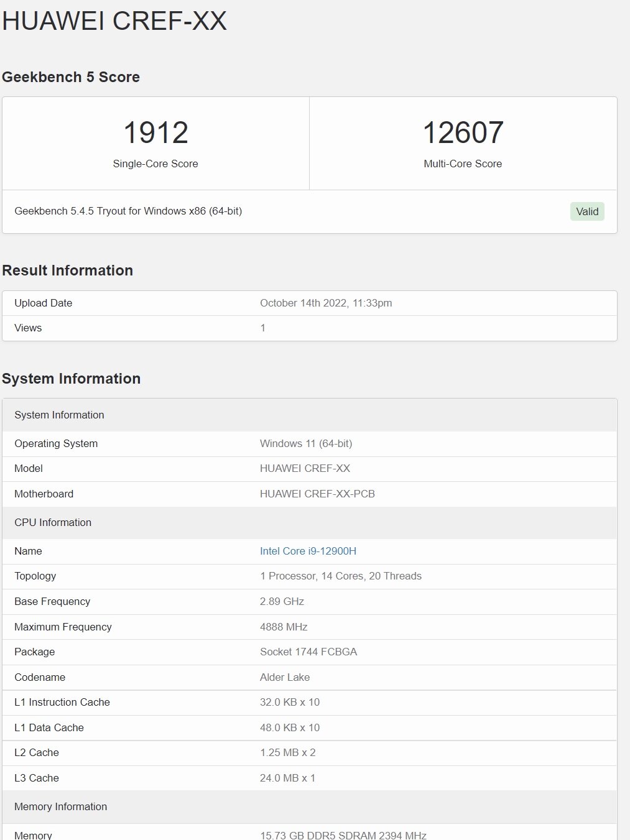
Task: Select the 1.25 MB x 2 value
Action: tap(288, 752)
